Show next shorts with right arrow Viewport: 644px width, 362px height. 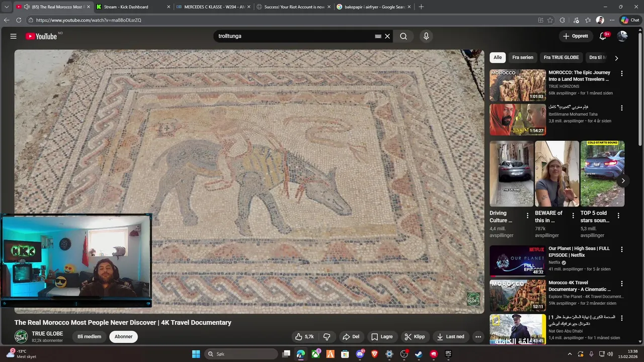pos(623,180)
